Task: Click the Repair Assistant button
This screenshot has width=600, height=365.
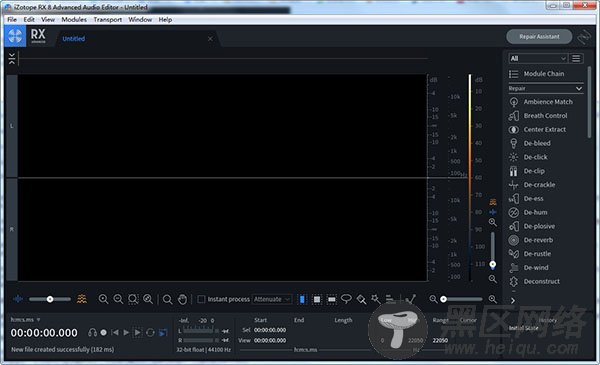Action: (539, 37)
